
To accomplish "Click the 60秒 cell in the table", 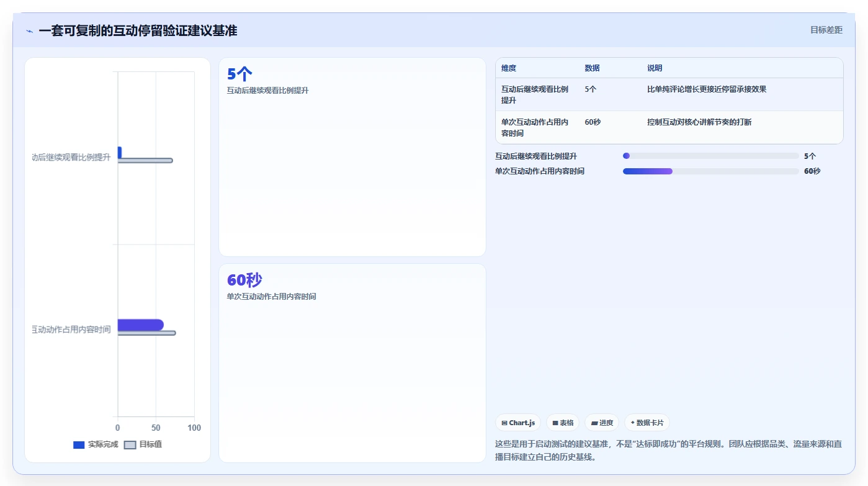I will pos(593,122).
